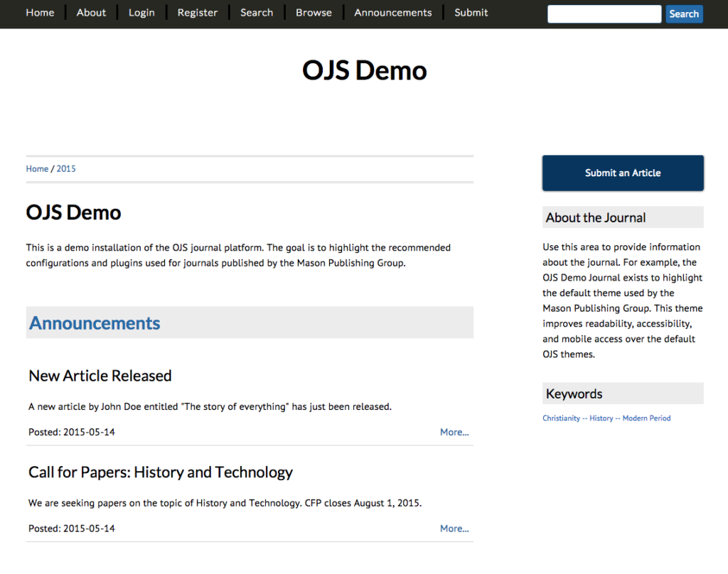Open the New Article Released announcement title
The image size is (728, 574).
point(100,376)
